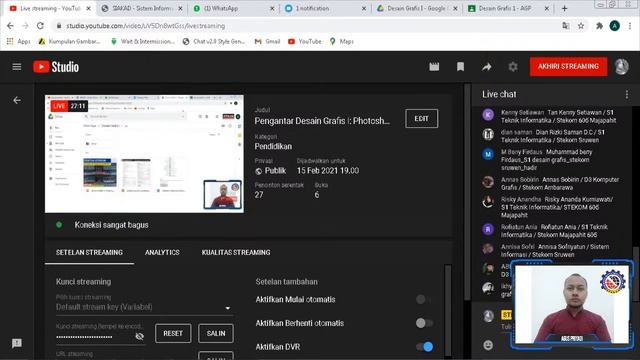Switch to ANALYTICS tab

click(x=162, y=252)
